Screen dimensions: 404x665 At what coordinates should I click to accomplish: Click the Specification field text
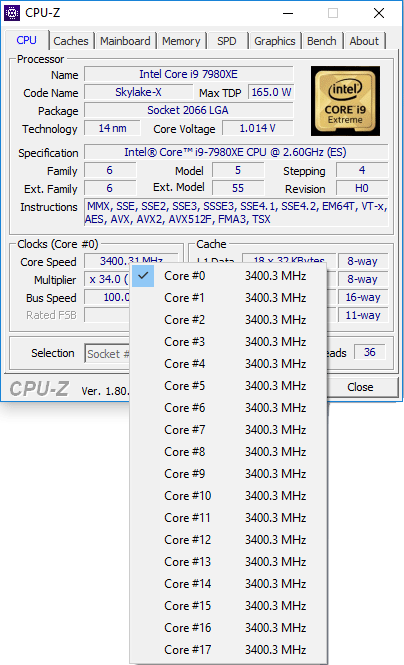236,153
